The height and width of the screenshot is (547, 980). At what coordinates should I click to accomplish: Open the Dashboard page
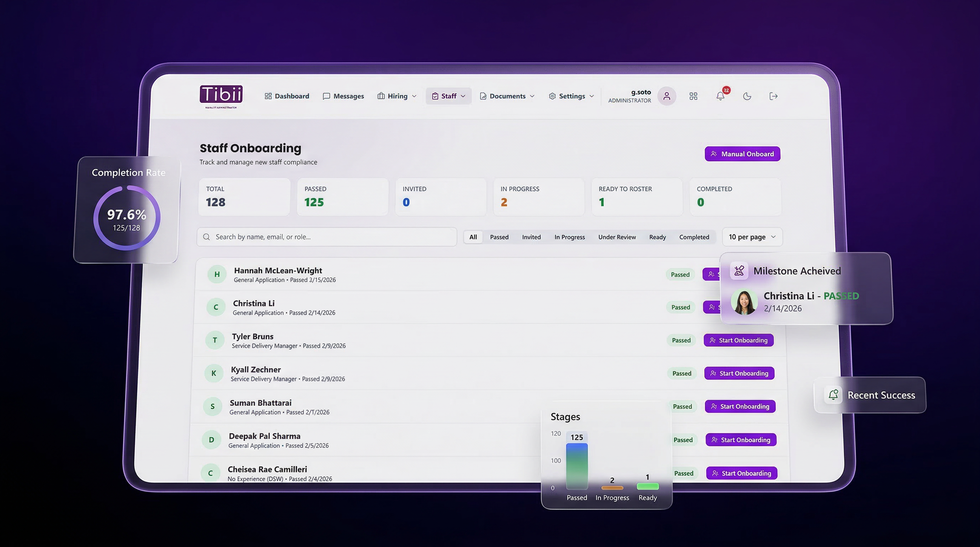click(287, 96)
